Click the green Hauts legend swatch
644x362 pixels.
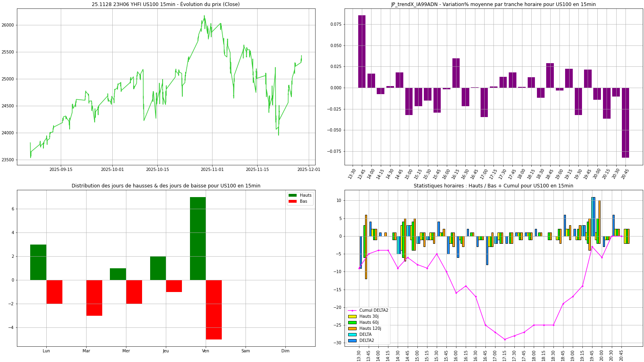coord(293,195)
